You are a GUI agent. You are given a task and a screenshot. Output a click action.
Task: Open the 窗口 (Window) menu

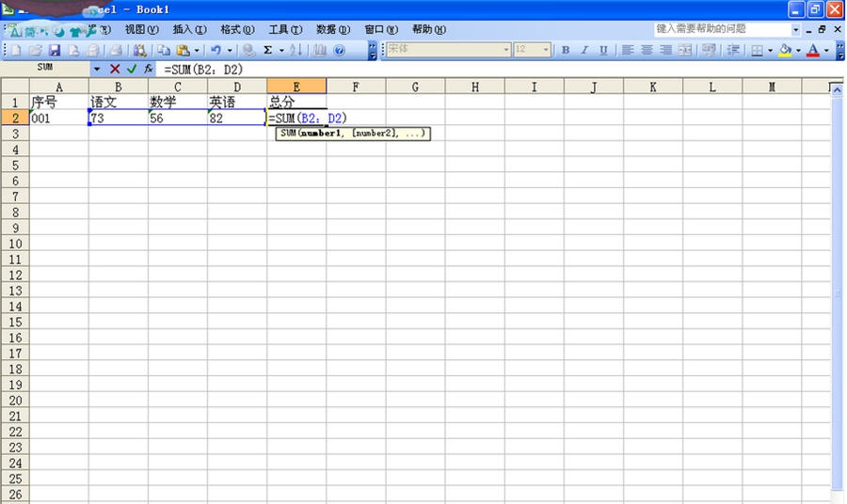point(381,29)
